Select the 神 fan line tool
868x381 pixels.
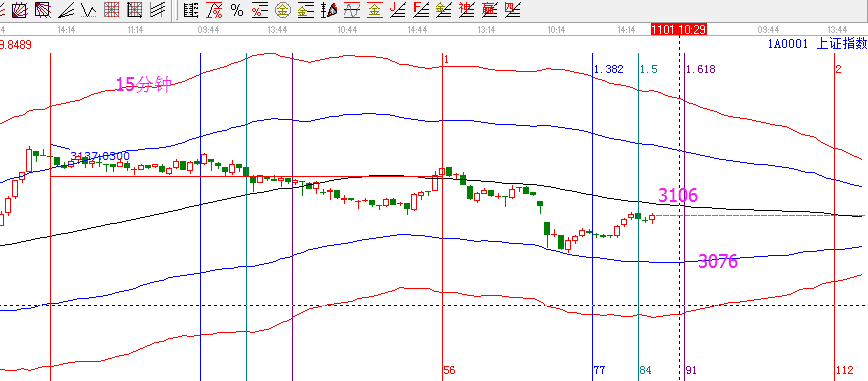(x=466, y=9)
